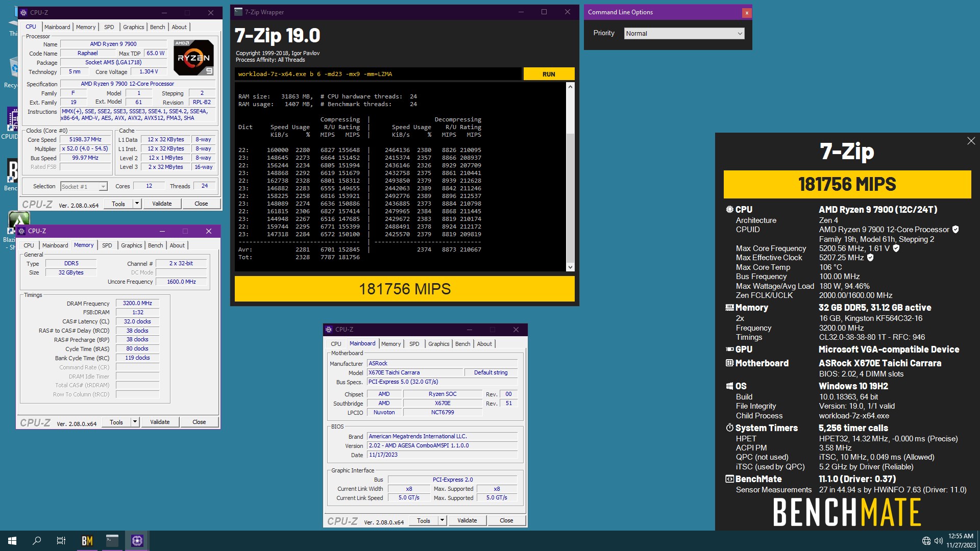Open About tab in CPU-Z Memory window

(x=177, y=245)
